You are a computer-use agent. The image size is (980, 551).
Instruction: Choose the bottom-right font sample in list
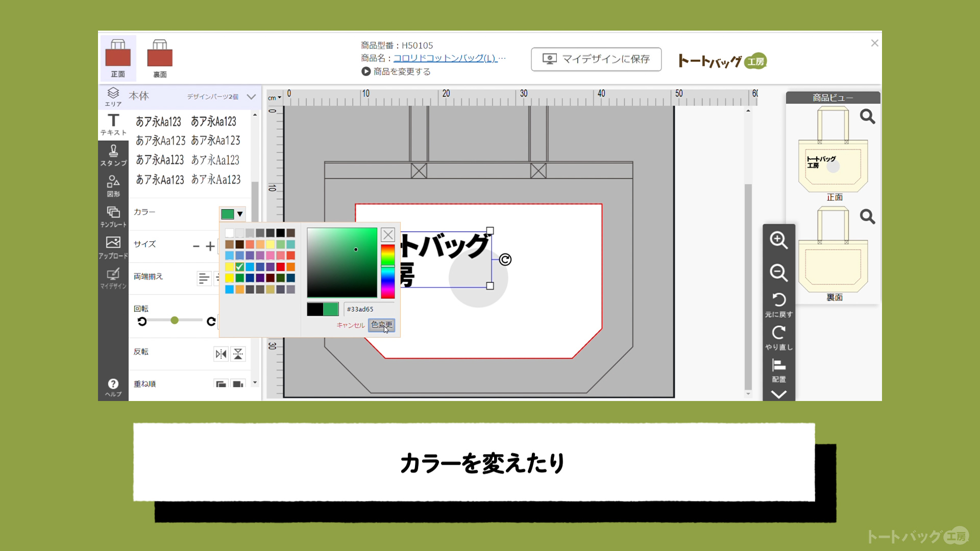coord(215,180)
